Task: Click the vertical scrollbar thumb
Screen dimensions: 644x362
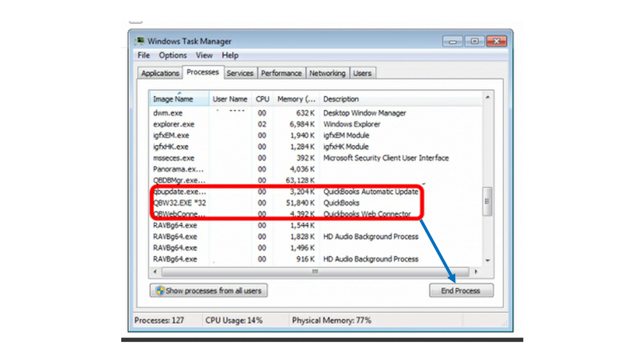Action: [487, 201]
